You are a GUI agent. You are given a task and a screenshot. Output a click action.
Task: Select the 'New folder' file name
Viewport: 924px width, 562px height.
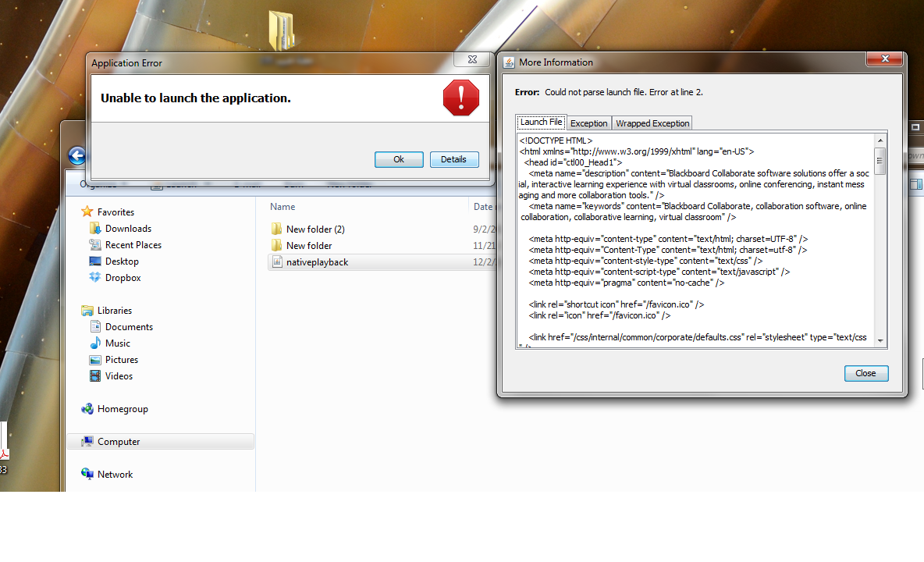(x=309, y=246)
